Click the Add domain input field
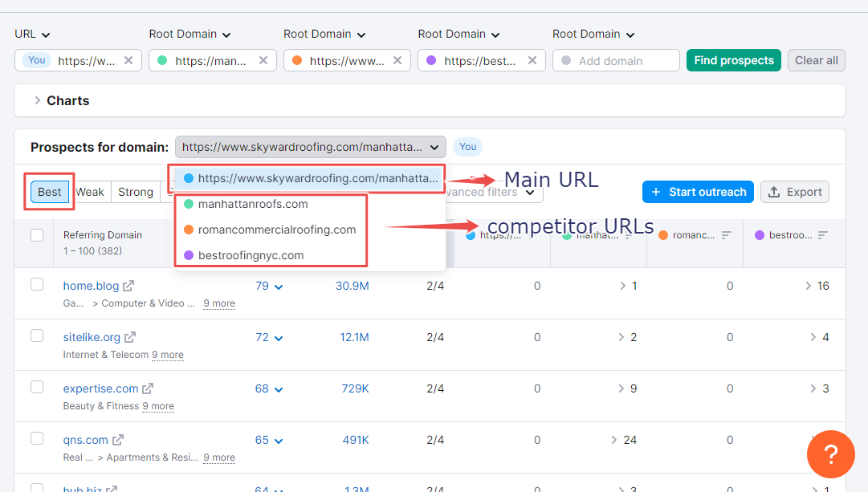 [x=616, y=60]
